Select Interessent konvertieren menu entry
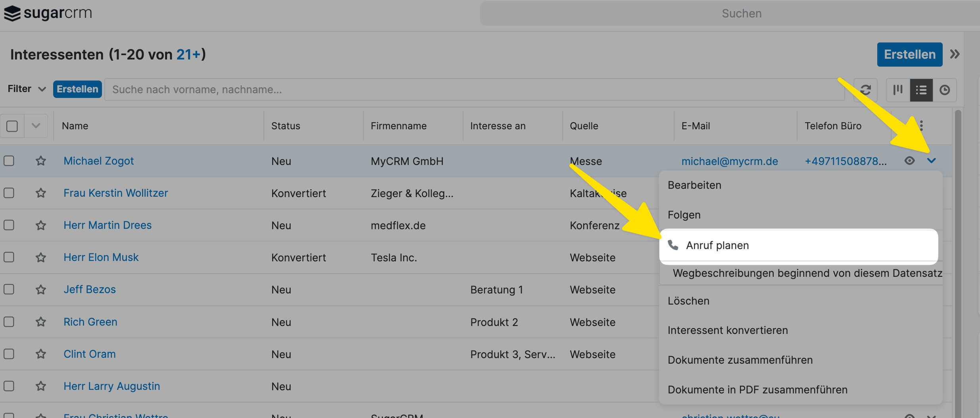980x418 pixels. (727, 330)
